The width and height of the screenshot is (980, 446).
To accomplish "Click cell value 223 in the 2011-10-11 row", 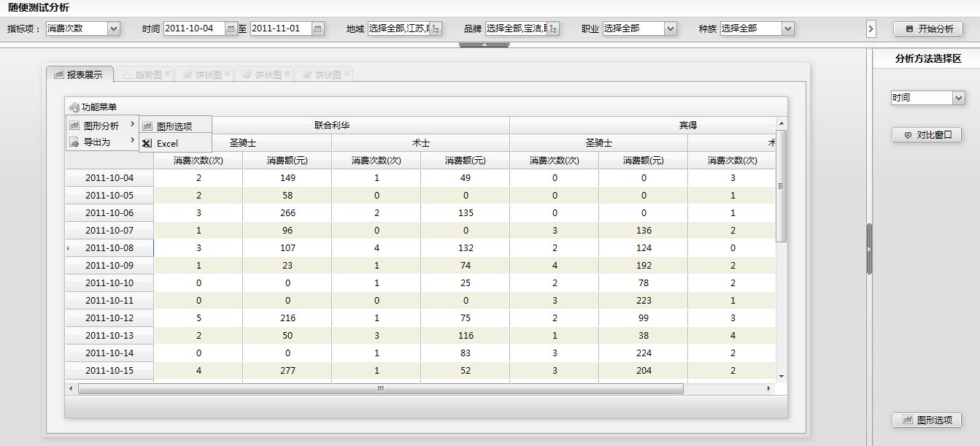I will [644, 300].
